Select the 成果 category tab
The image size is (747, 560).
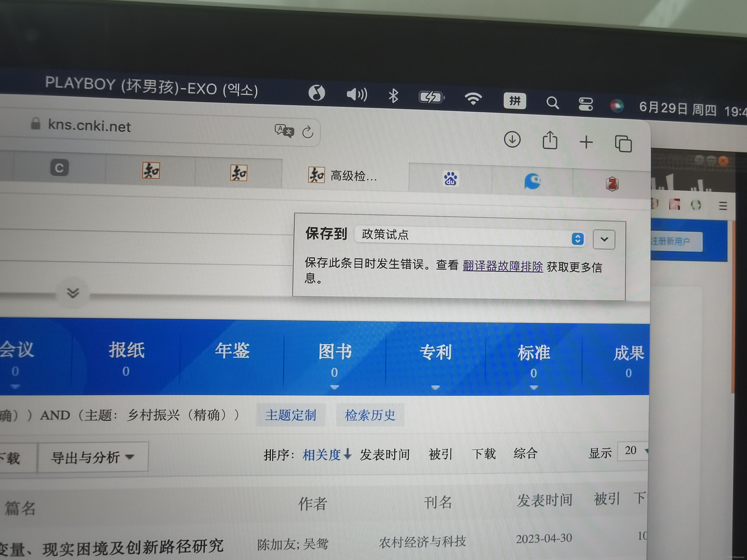(x=628, y=353)
